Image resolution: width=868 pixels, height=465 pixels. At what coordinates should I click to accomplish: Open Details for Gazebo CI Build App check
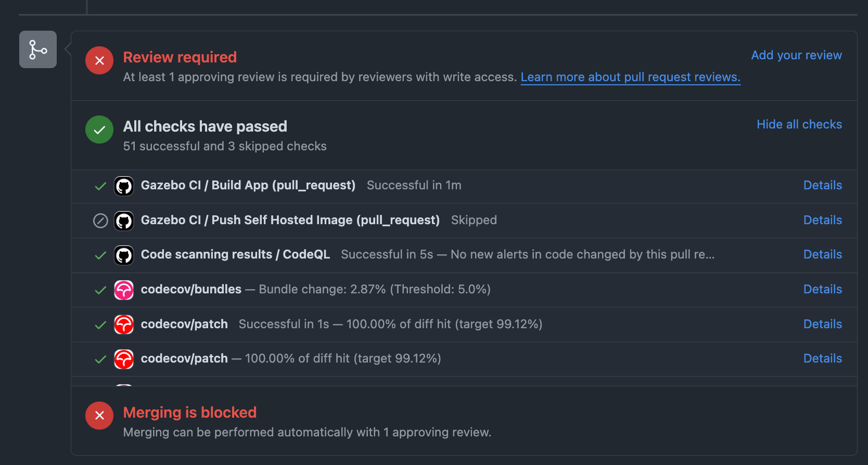pyautogui.click(x=822, y=185)
